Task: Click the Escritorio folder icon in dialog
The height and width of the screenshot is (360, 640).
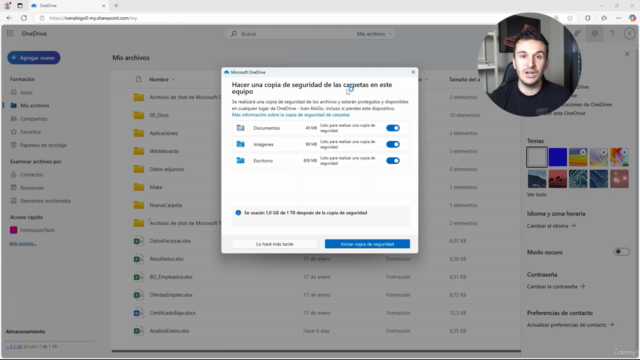Action: point(240,160)
